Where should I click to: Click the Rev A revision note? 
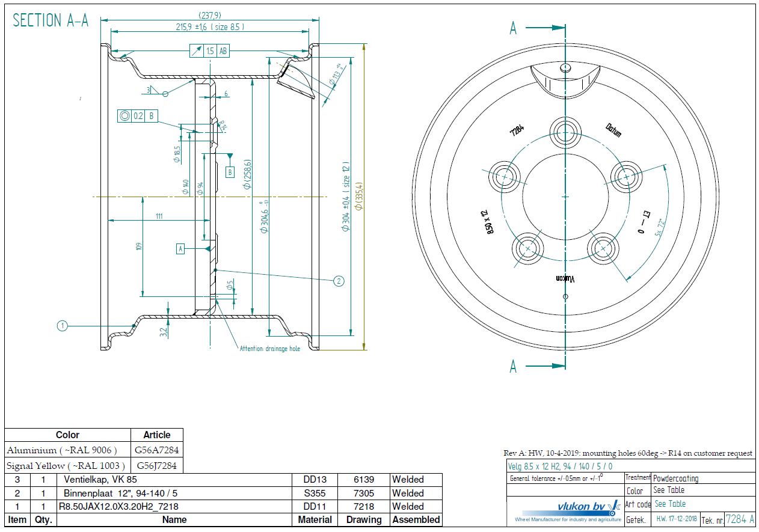click(627, 453)
